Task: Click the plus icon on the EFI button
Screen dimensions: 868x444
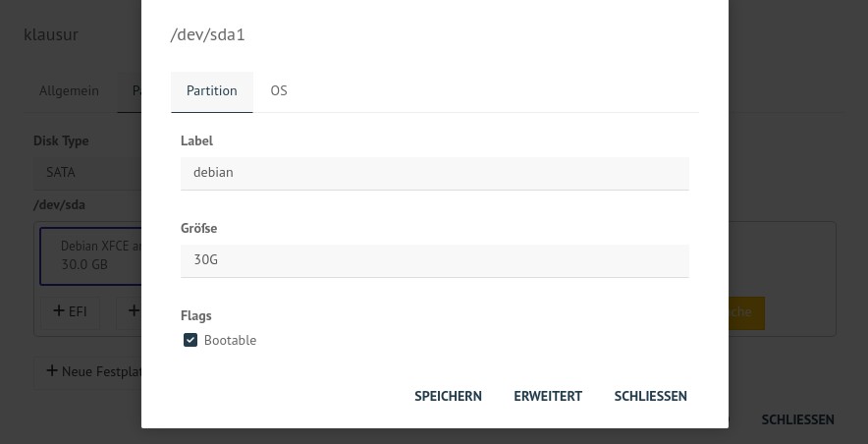Action: [x=59, y=310]
